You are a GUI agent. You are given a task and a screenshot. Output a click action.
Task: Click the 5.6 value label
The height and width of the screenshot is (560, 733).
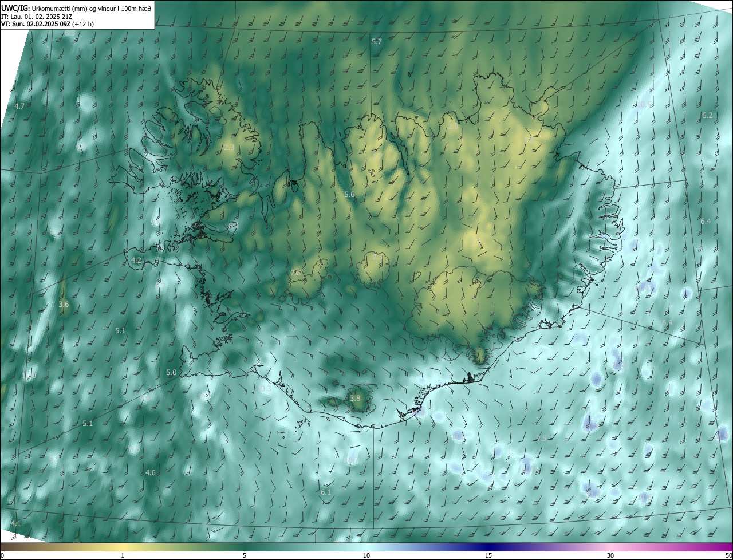[349, 195]
